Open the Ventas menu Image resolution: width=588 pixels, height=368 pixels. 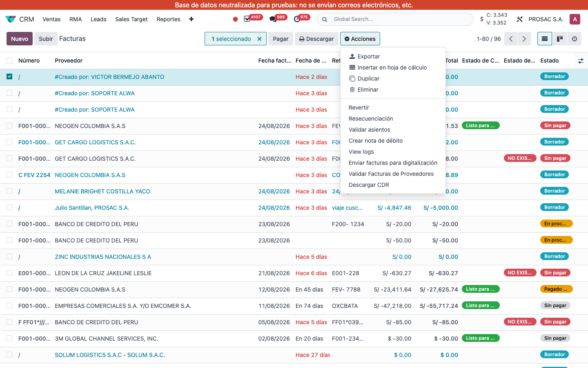tap(51, 19)
